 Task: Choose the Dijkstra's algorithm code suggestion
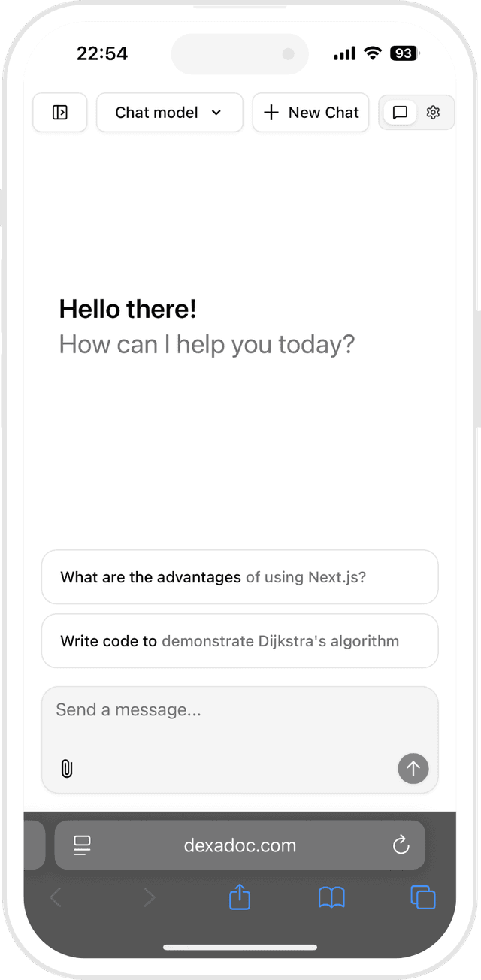point(240,641)
